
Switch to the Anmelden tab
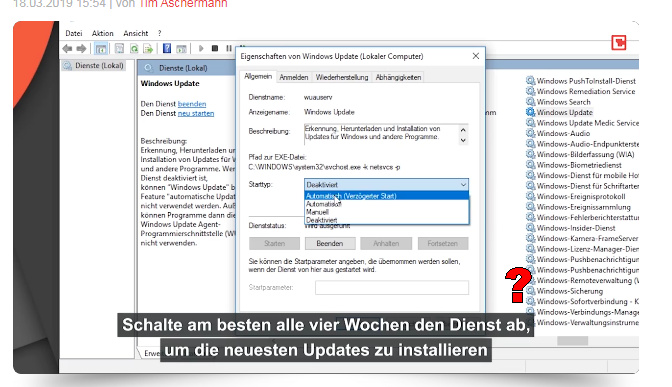[x=294, y=77]
